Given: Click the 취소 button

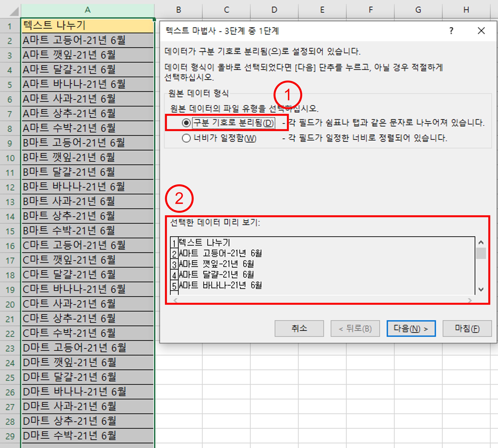Looking at the screenshot, I should tap(299, 328).
